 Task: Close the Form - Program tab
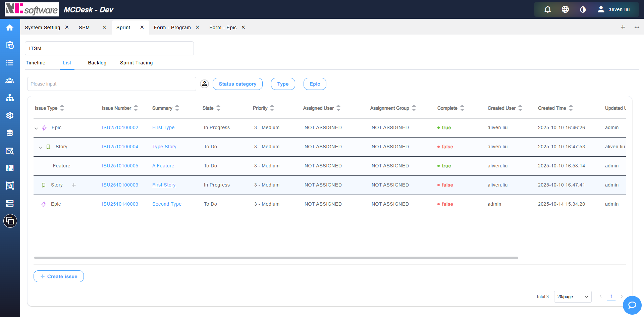tap(198, 27)
